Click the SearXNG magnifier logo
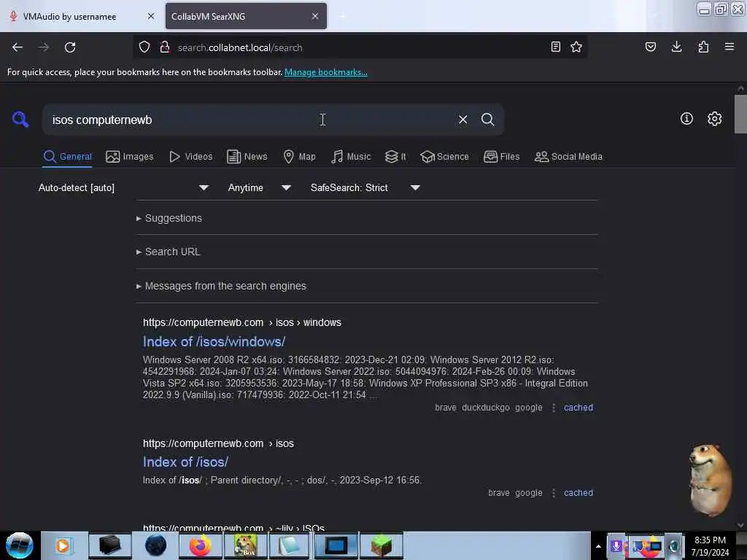This screenshot has width=747, height=560. pyautogui.click(x=20, y=119)
